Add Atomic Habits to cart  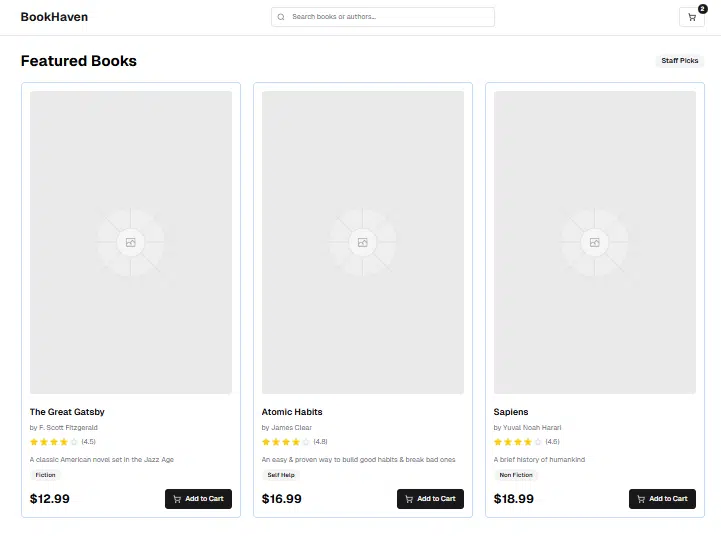click(x=430, y=499)
